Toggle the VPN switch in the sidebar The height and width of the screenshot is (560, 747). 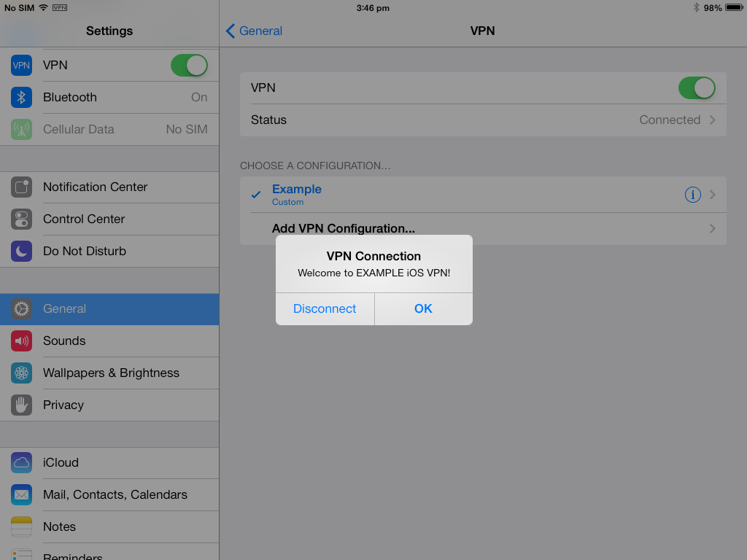click(x=189, y=65)
